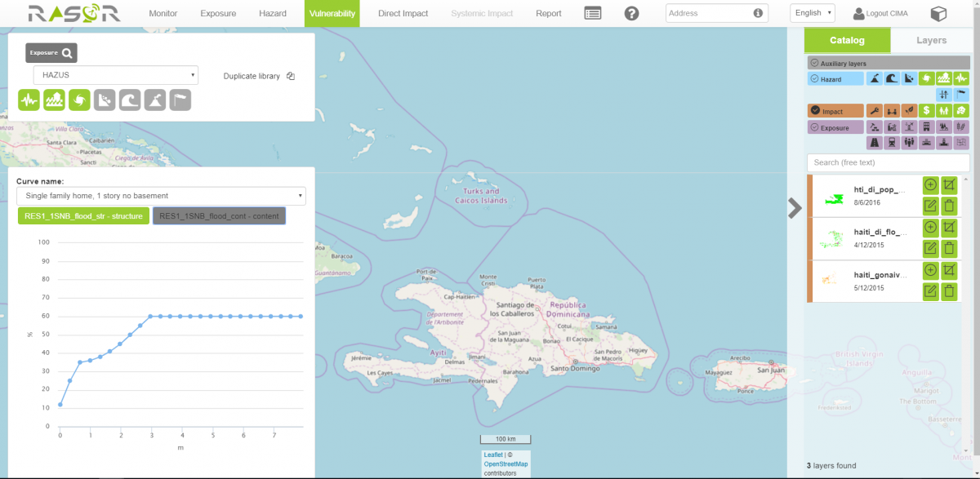Viewport: 980px width, 479px height.
Task: Crop haiti_di_flo layer with crop icon
Action: pos(949,228)
